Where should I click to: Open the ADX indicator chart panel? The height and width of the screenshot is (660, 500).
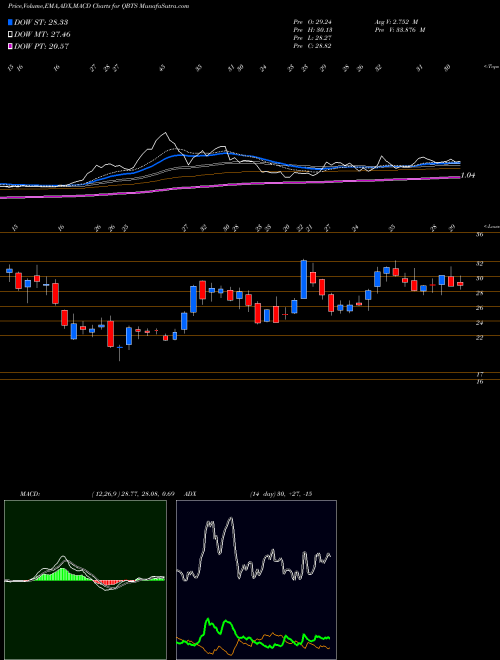(256, 580)
